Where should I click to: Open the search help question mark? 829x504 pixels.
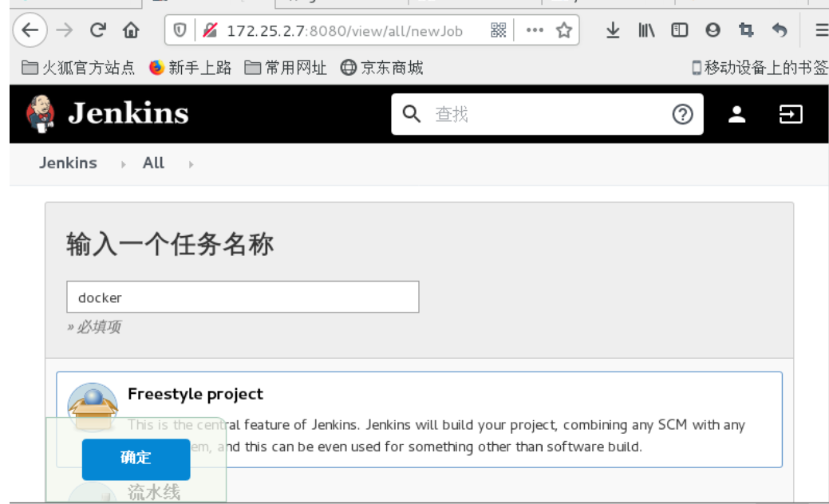pyautogui.click(x=682, y=114)
